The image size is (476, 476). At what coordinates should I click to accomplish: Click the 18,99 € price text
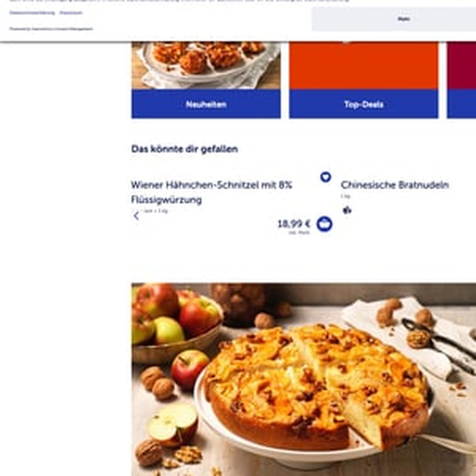pyautogui.click(x=293, y=224)
